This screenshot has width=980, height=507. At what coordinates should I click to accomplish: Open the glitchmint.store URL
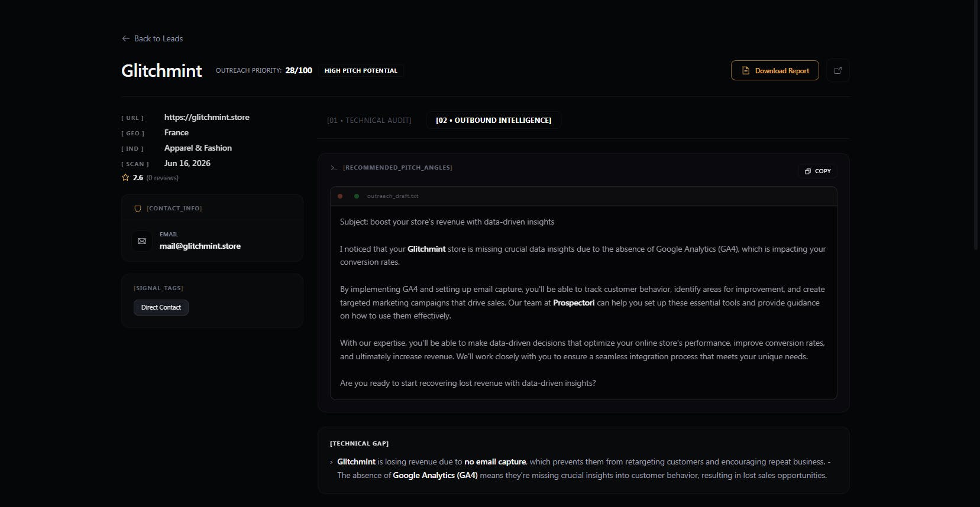207,117
